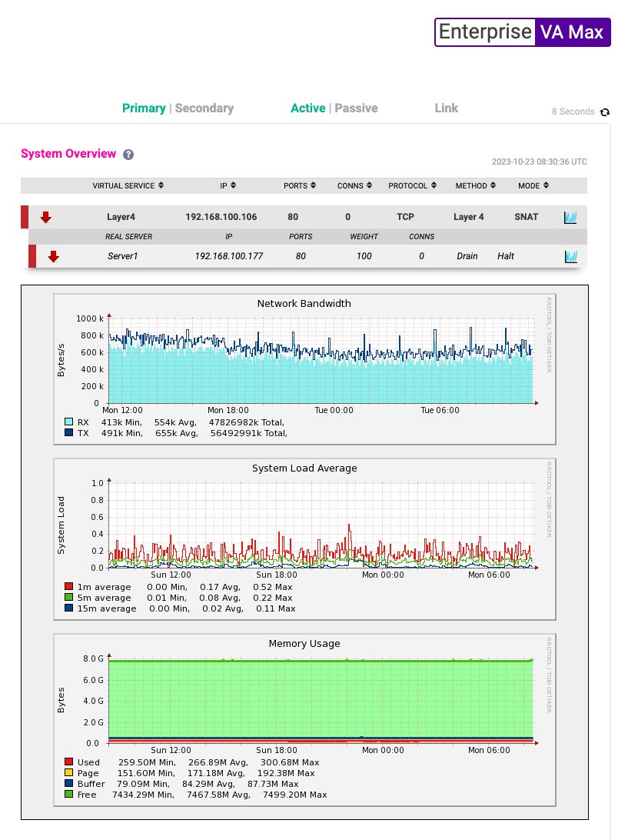
Task: Click 554k Avg RX value
Action: point(175,422)
